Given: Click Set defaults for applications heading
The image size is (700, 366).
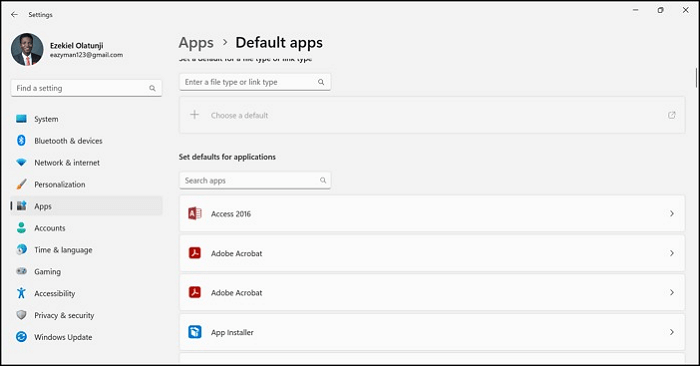Looking at the screenshot, I should click(x=227, y=157).
